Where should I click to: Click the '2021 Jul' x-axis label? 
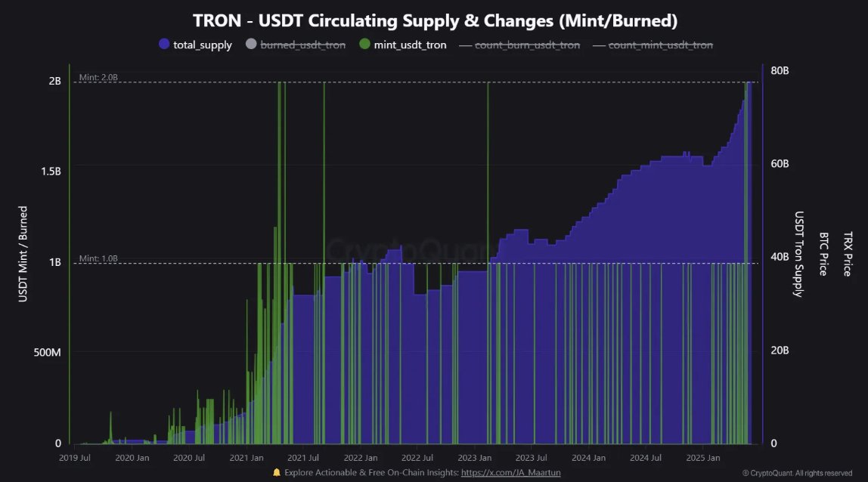pyautogui.click(x=303, y=458)
